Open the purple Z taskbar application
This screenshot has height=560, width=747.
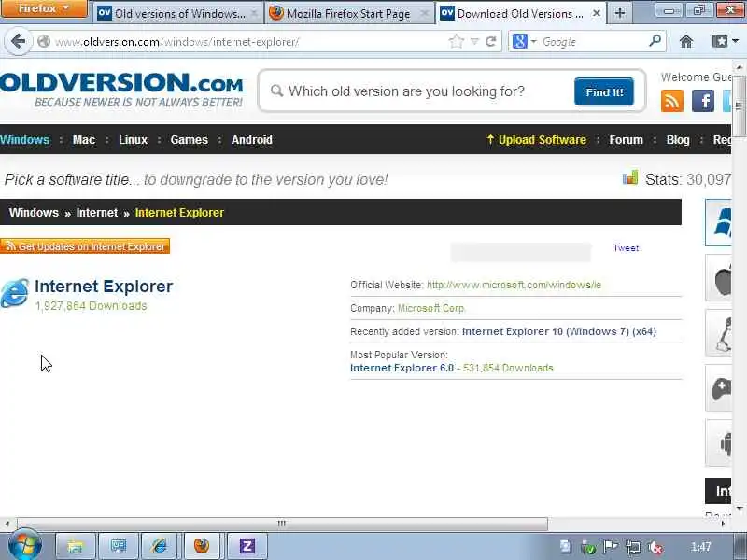click(x=247, y=546)
